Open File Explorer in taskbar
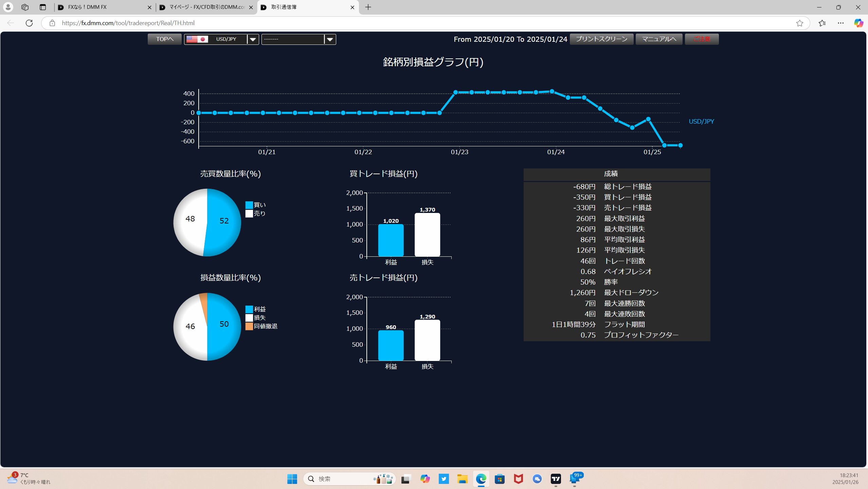This screenshot has width=868, height=489. pyautogui.click(x=462, y=479)
